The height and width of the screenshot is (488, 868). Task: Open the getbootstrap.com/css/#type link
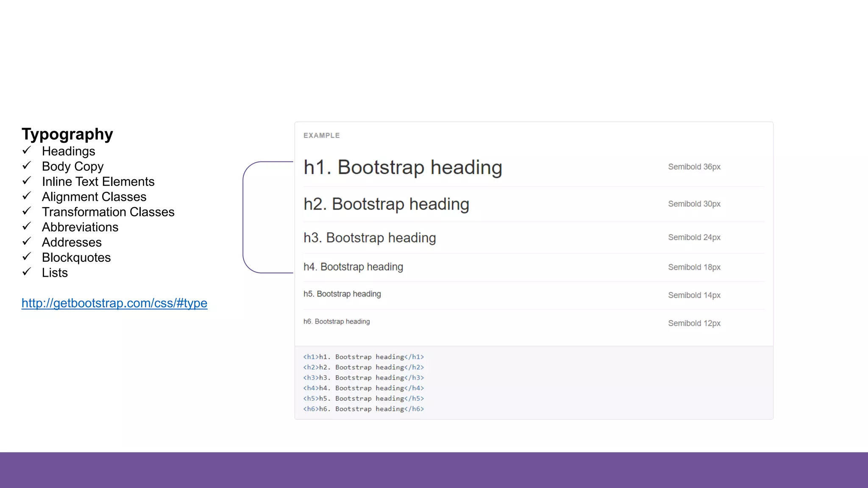[x=114, y=303]
